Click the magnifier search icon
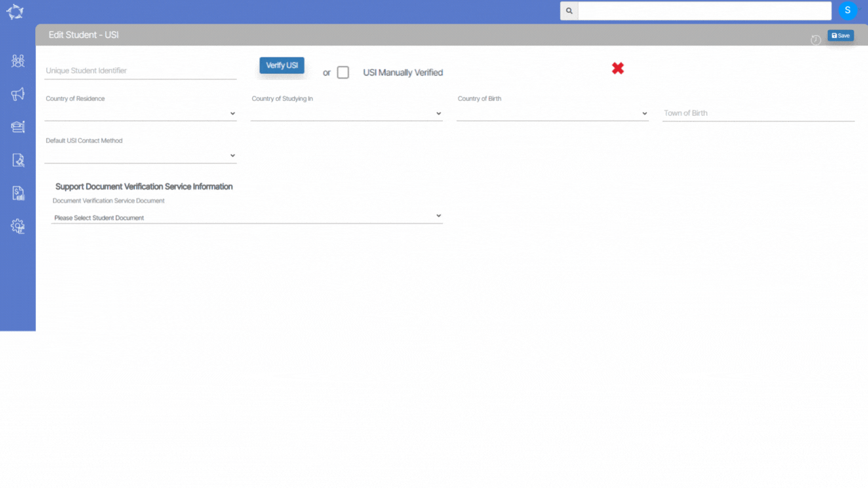The width and height of the screenshot is (868, 488). pos(569,11)
